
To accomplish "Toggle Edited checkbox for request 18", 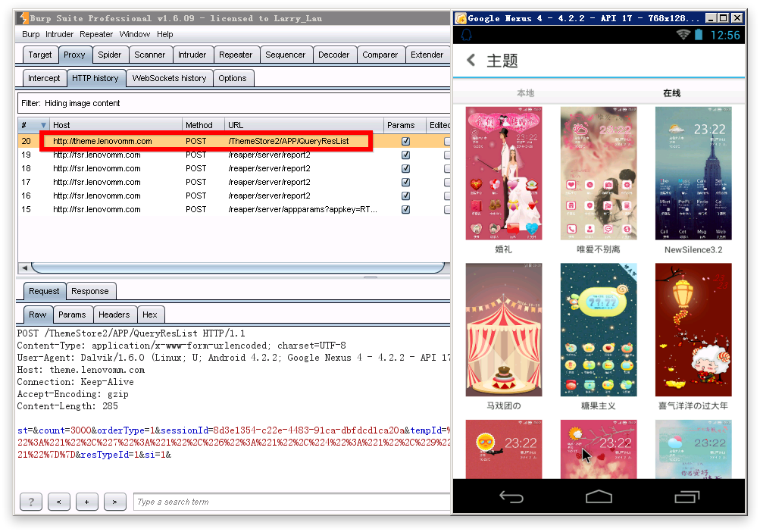I will [x=447, y=168].
